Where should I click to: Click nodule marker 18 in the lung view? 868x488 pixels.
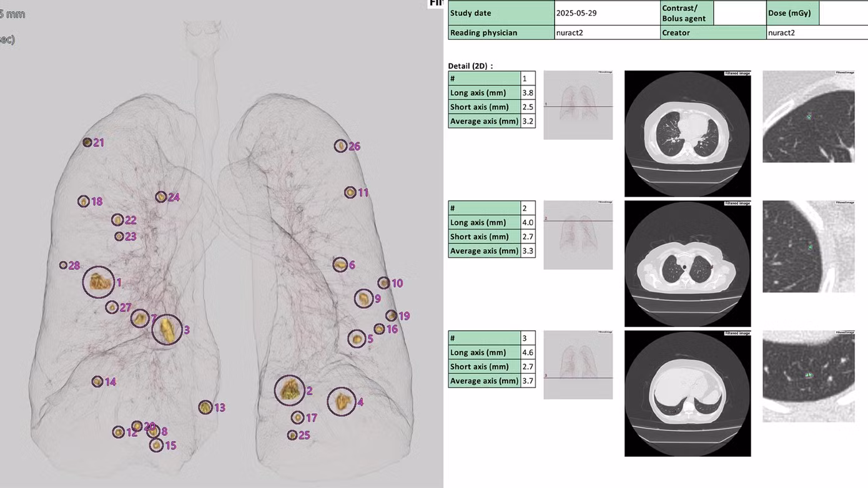[84, 201]
